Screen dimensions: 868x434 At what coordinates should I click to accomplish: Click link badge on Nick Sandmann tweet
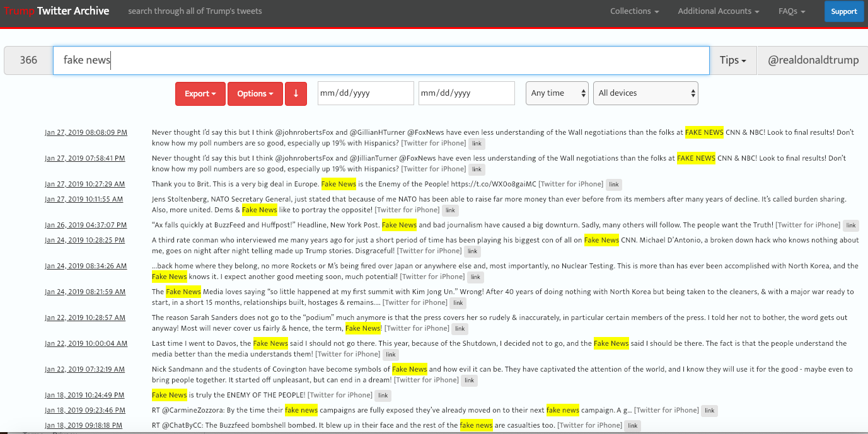click(x=470, y=380)
